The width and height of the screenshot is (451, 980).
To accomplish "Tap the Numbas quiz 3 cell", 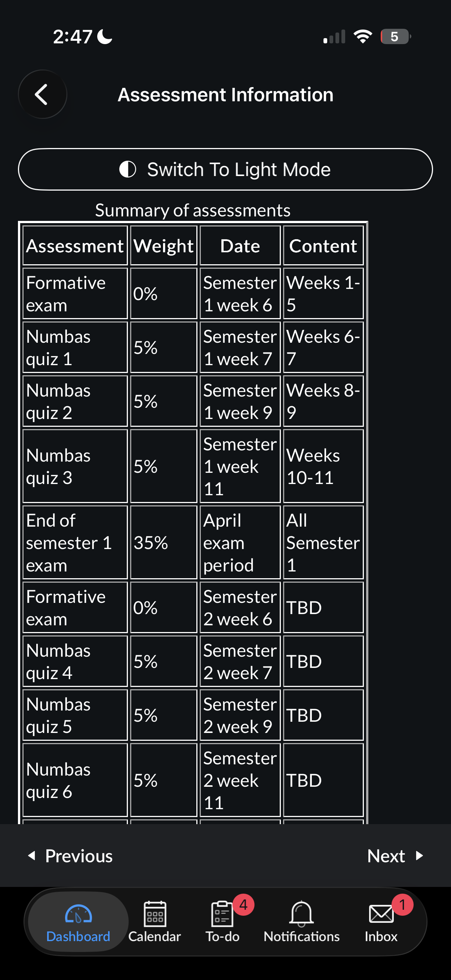I will [x=75, y=466].
